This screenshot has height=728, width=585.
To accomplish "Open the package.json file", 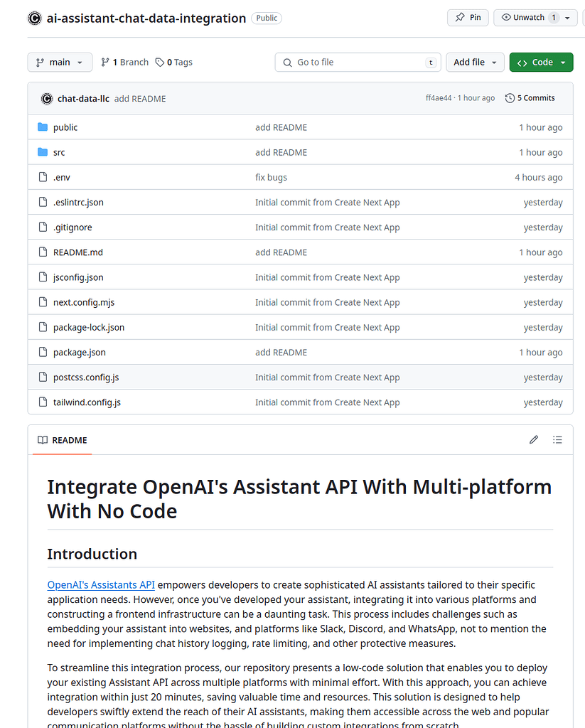I will 80,353.
